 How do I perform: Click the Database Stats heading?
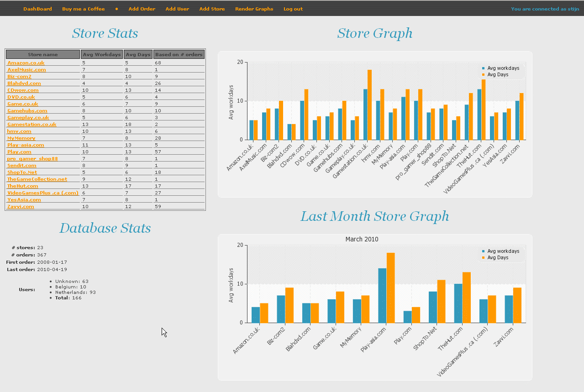tap(105, 228)
